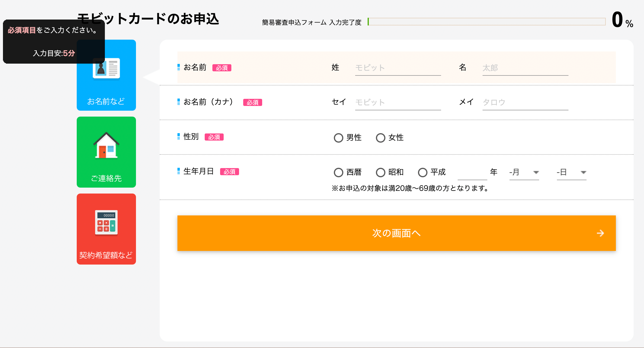Click the 次の画面へ button
Image resolution: width=644 pixels, height=348 pixels.
396,233
